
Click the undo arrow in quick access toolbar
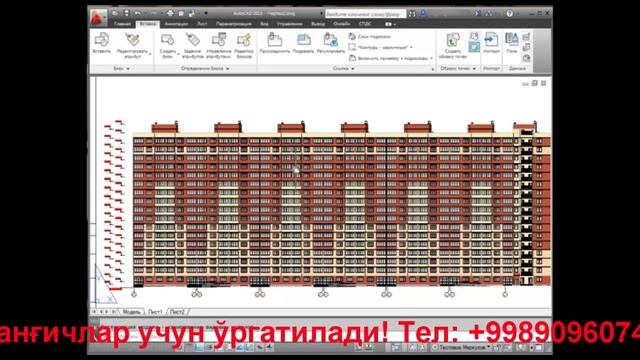tap(138, 13)
